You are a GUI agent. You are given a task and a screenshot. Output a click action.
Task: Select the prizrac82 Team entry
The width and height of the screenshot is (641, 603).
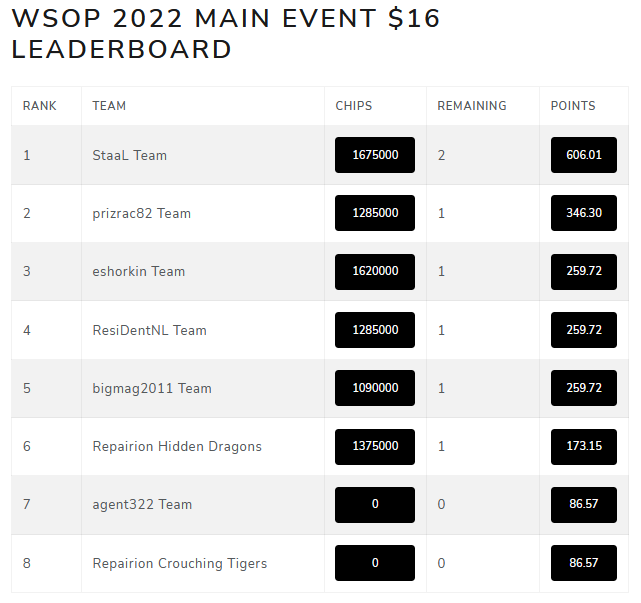[141, 213]
